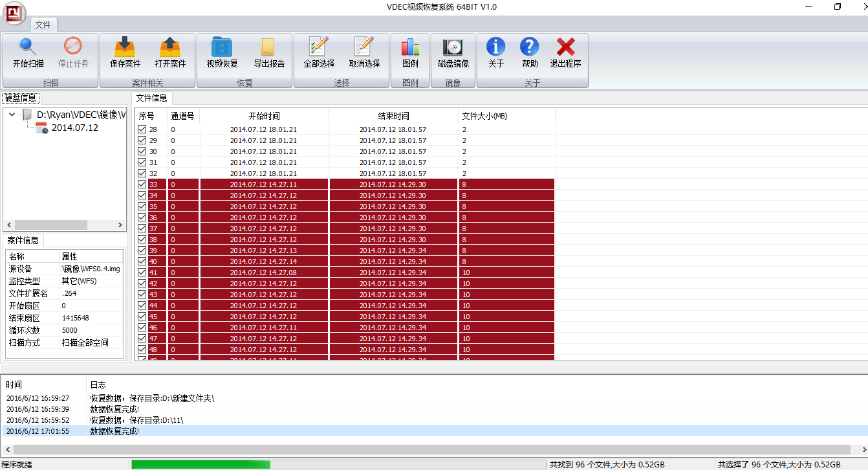This screenshot has height=470, width=868.
Task: Select the 文件信息 tab
Action: [x=152, y=98]
